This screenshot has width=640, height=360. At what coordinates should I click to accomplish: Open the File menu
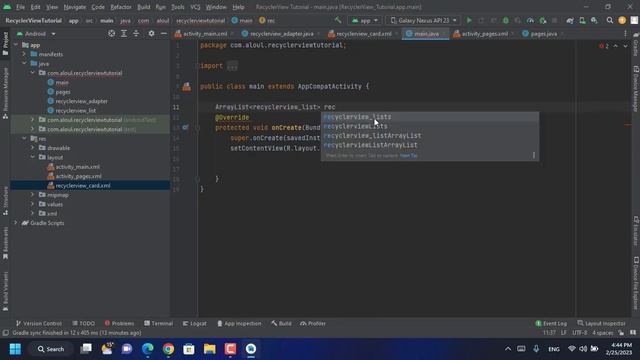click(20, 7)
